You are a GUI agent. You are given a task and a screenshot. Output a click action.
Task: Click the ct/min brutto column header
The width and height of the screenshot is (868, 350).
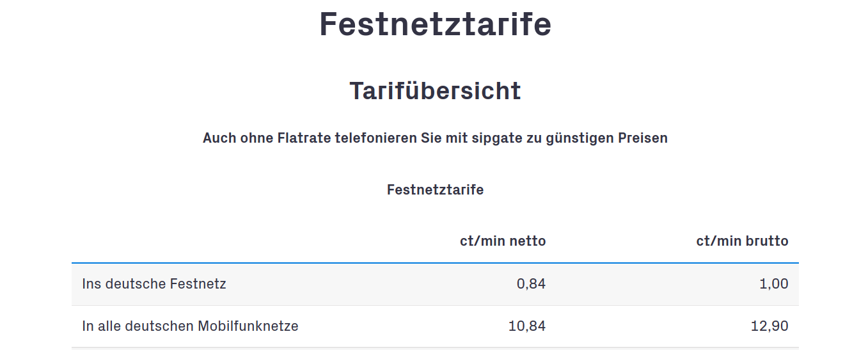click(x=742, y=241)
